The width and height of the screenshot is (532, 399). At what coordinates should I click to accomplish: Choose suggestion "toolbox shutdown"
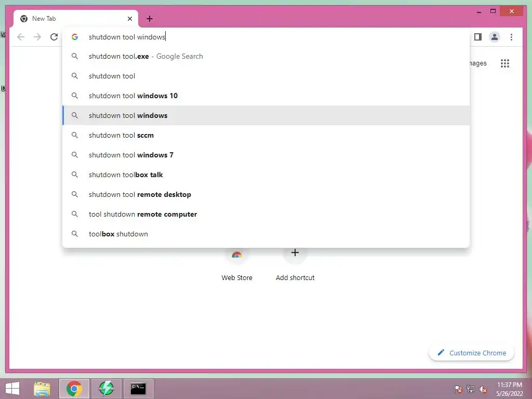[266, 234]
